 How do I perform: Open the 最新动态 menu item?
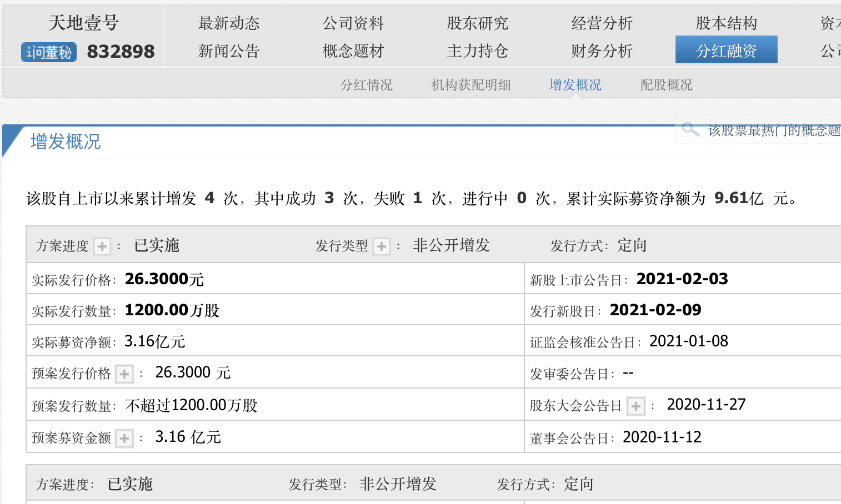coord(229,23)
